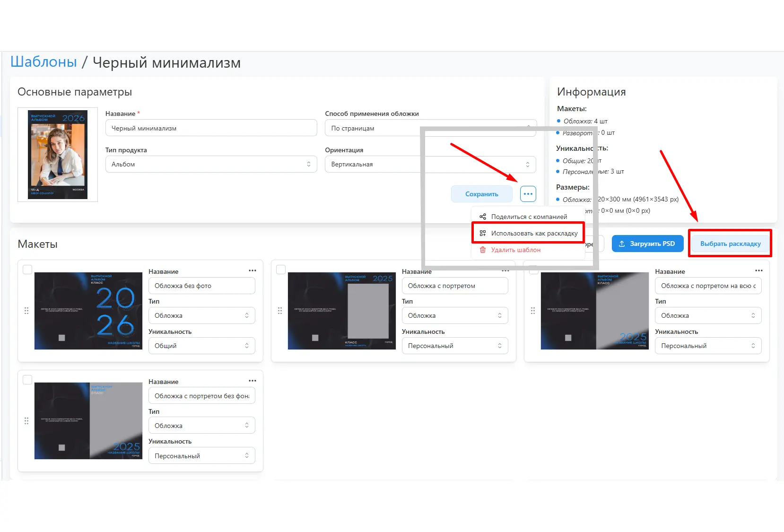
Task: Tick the checkbox on Обложка с портретом card
Action: (281, 269)
